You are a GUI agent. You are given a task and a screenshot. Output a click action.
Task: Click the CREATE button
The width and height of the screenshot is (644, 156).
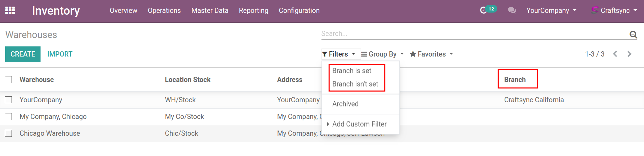point(23,54)
